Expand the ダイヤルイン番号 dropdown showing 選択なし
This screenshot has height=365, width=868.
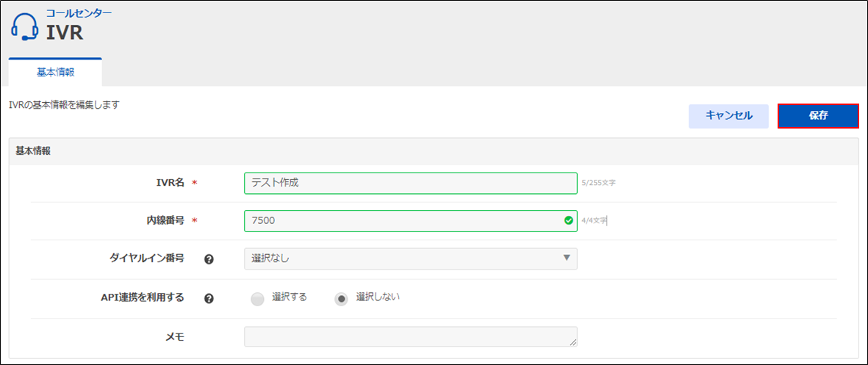[x=410, y=259]
